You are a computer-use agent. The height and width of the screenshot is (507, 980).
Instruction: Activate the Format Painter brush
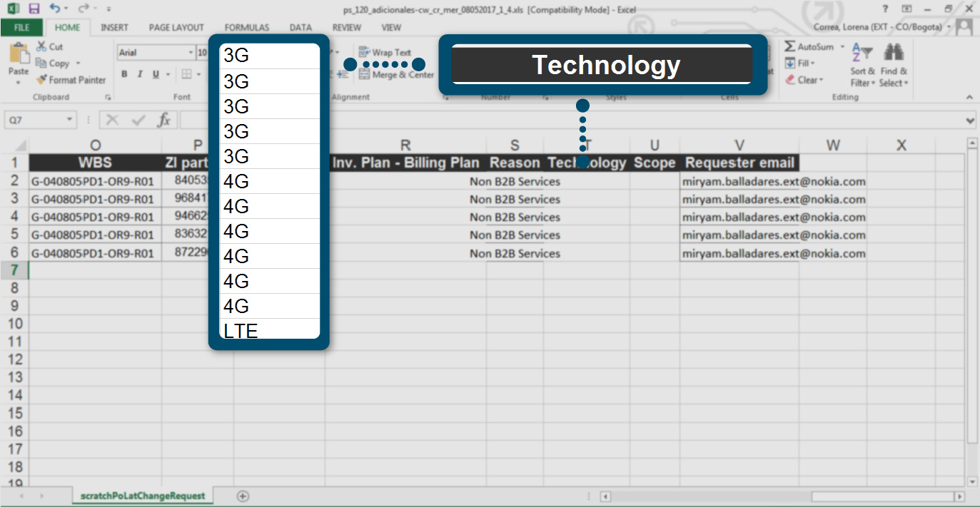pyautogui.click(x=71, y=80)
